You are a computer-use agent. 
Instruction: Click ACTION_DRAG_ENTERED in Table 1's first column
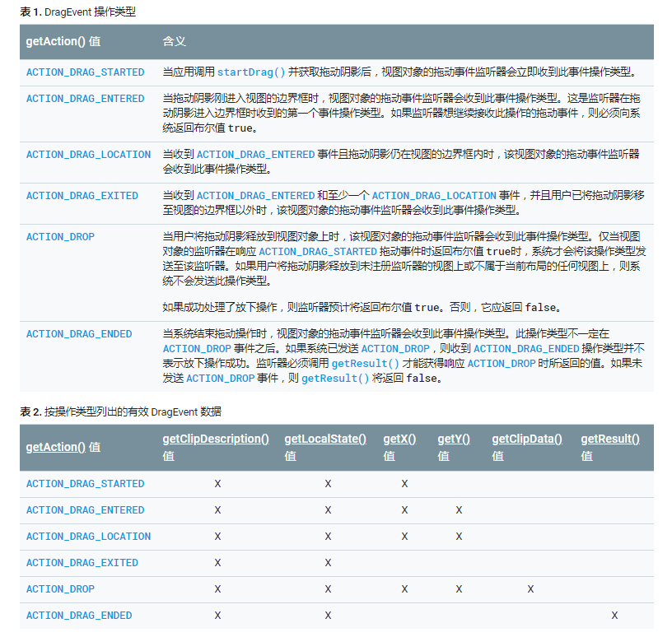(85, 99)
